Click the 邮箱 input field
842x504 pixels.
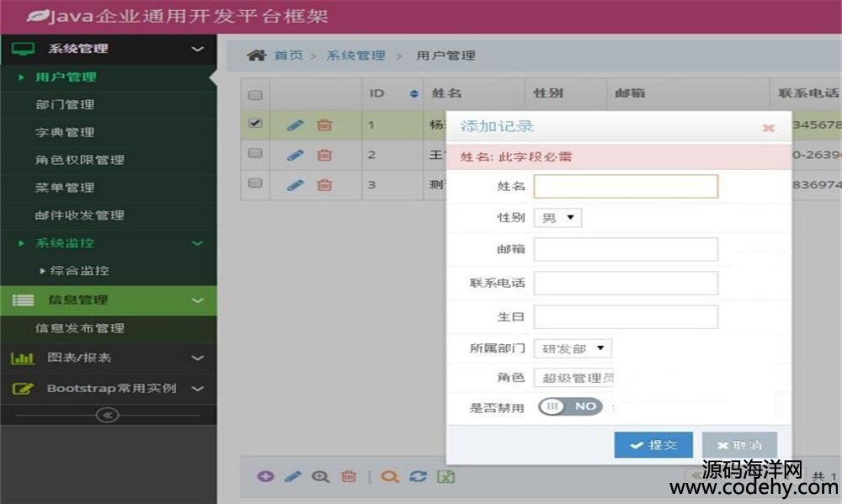[x=626, y=249]
